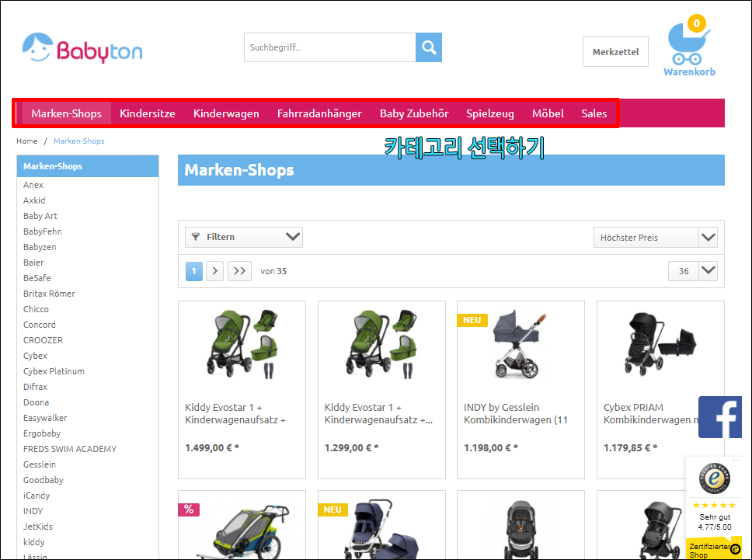Open the Cybex PRIAM stroller image
752x560 pixels.
pos(660,343)
